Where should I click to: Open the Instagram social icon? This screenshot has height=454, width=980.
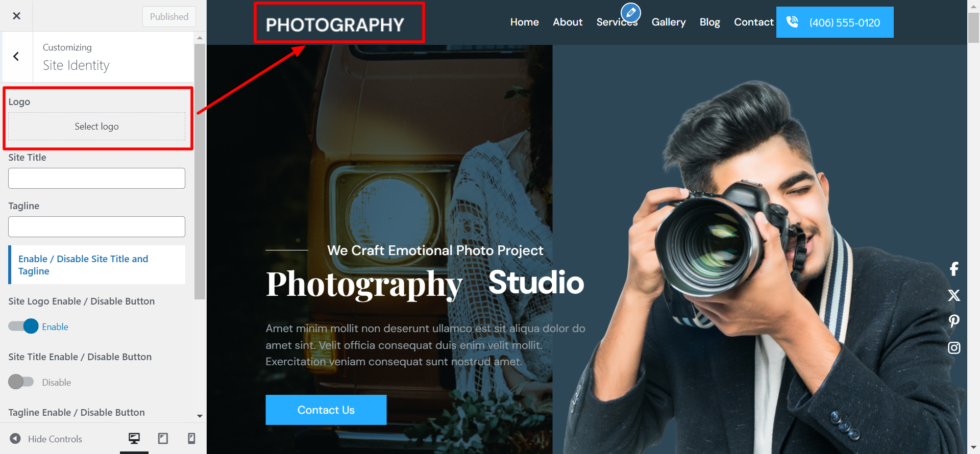click(x=953, y=348)
